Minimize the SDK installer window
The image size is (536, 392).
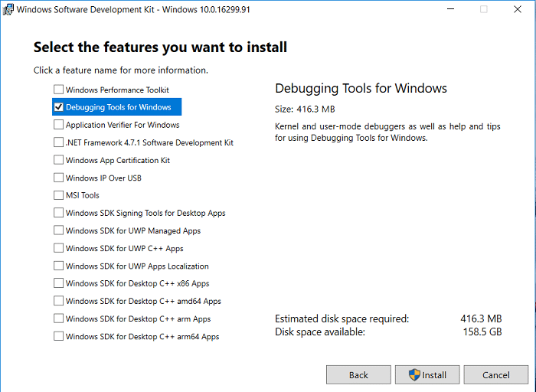coord(449,9)
